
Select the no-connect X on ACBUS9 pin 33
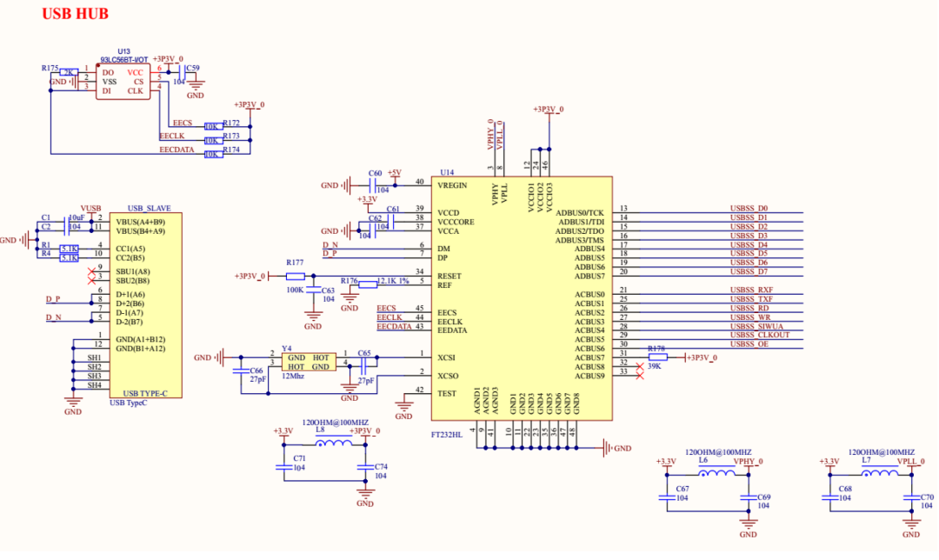[x=640, y=376]
